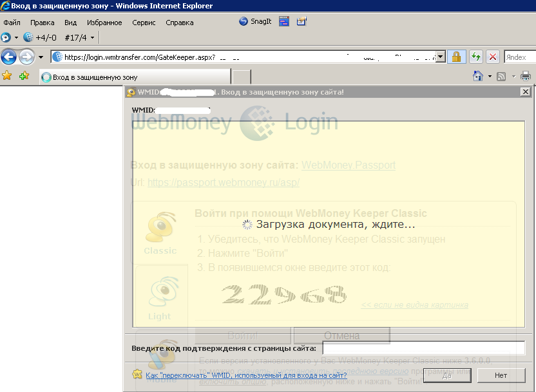The height and width of the screenshot is (392, 536).
Task: Click the Add to Favorites icon
Action: 24,75
